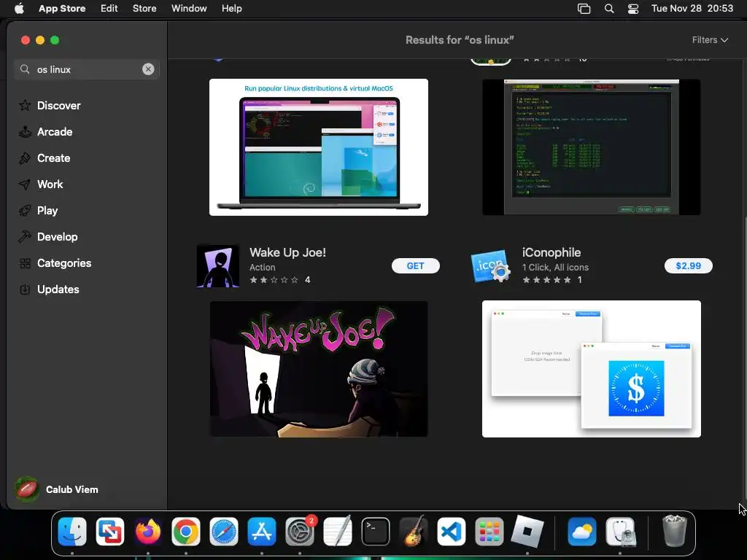
Task: Open Visual Studio Code from Dock
Action: click(451, 532)
